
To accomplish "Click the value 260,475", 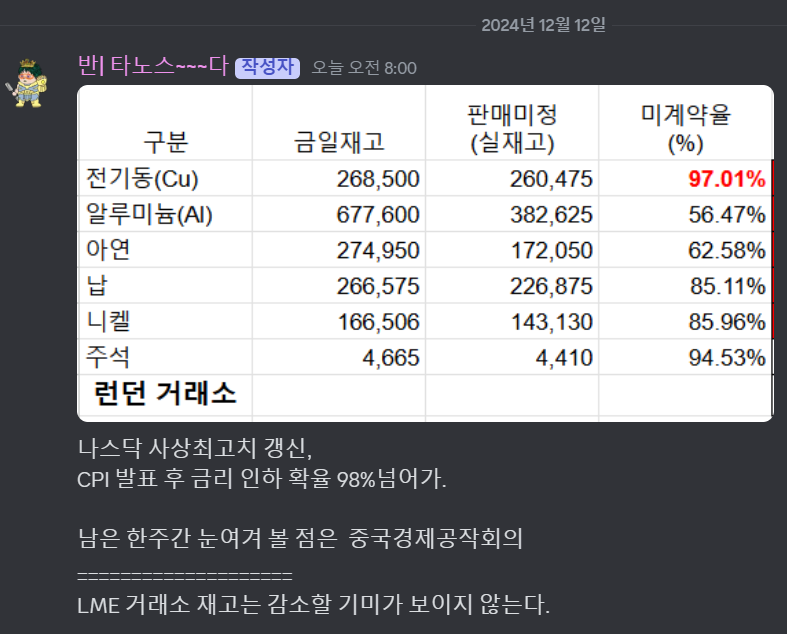I will click(552, 179).
